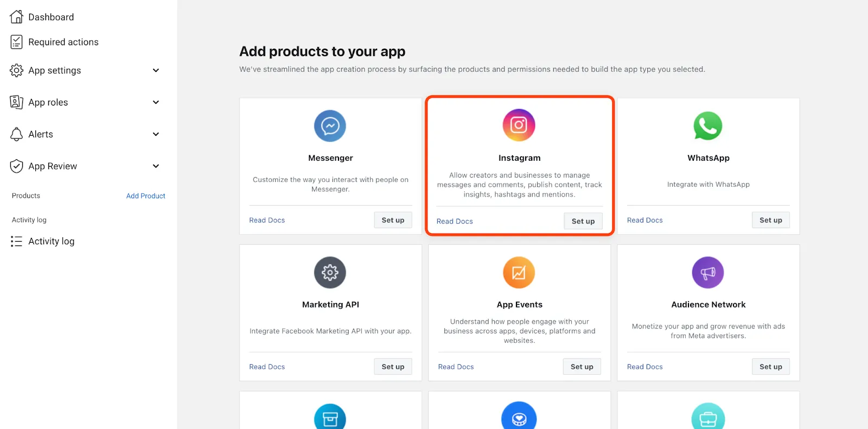The height and width of the screenshot is (429, 868).
Task: Set up the App Events product
Action: coord(582,367)
